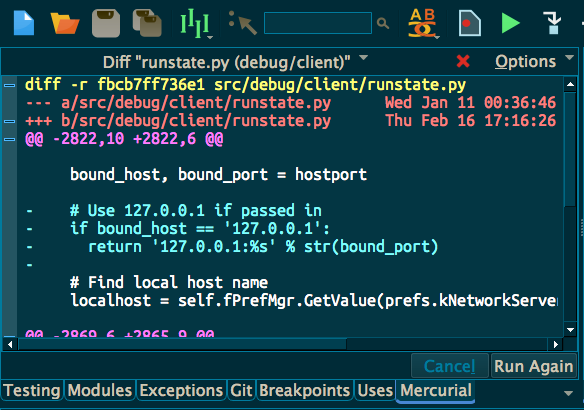
Task: Click the Run Again button
Action: 534,366
